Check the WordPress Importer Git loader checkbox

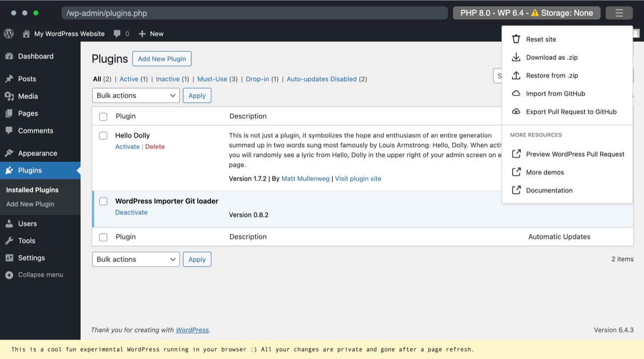point(103,201)
